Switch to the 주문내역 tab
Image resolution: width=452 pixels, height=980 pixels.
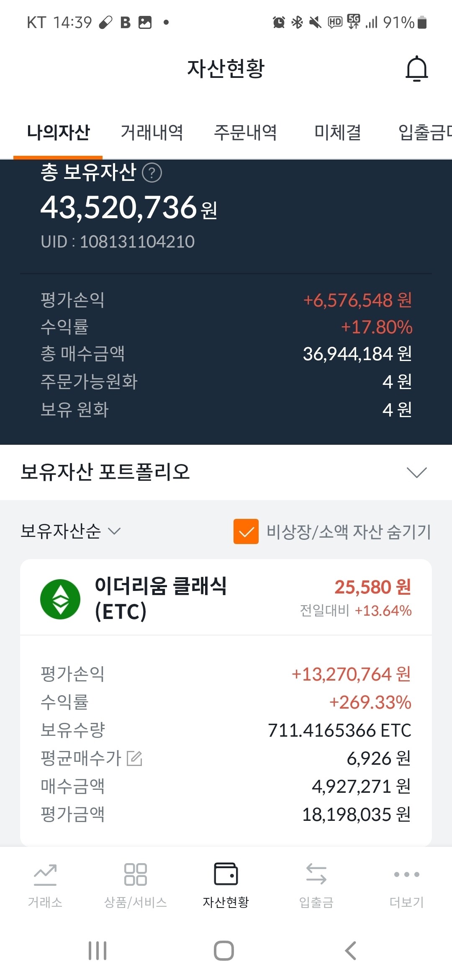246,132
